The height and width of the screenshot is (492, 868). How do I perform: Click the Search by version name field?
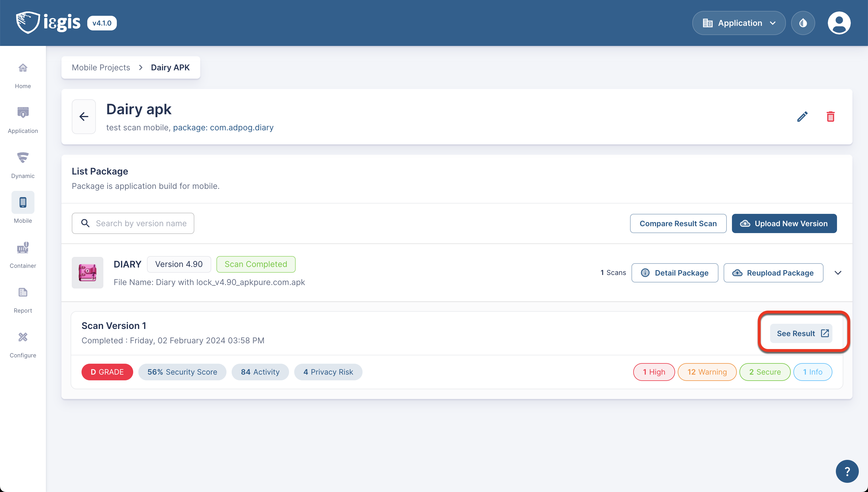click(x=141, y=223)
